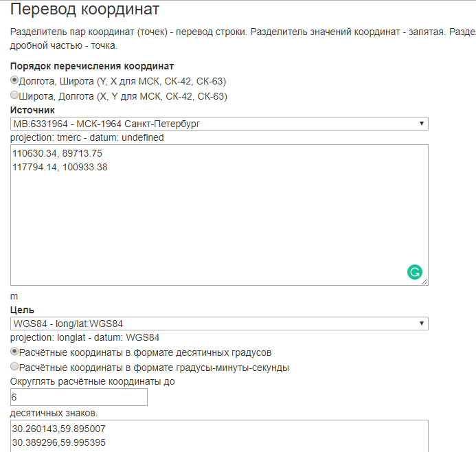Select the "Долгота, Широта" coordinate order option
This screenshot has width=476, height=452.
[x=15, y=80]
